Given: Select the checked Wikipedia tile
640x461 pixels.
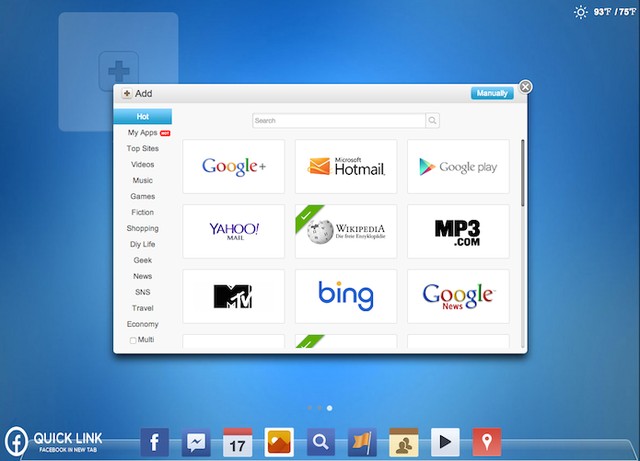Looking at the screenshot, I should (x=346, y=231).
